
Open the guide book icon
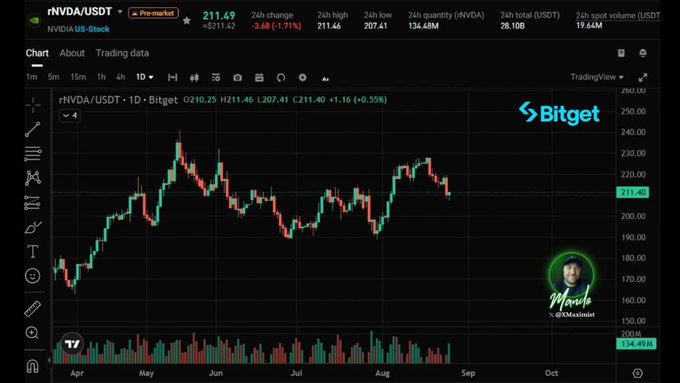tap(621, 53)
